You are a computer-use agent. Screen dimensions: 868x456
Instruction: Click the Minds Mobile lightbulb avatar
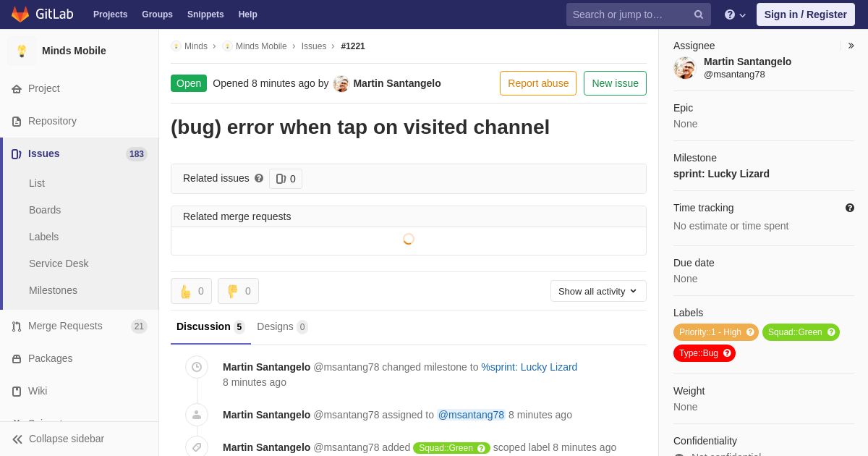[22, 51]
